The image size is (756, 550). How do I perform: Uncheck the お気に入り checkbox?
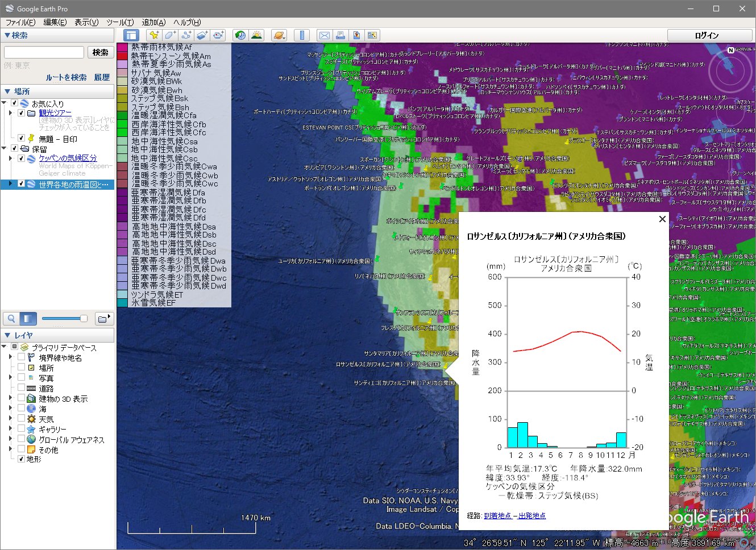point(14,103)
